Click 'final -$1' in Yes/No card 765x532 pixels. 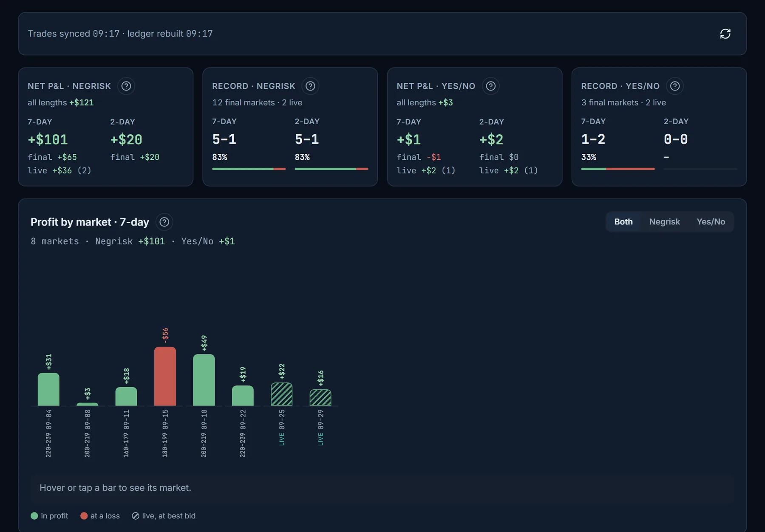tap(419, 157)
